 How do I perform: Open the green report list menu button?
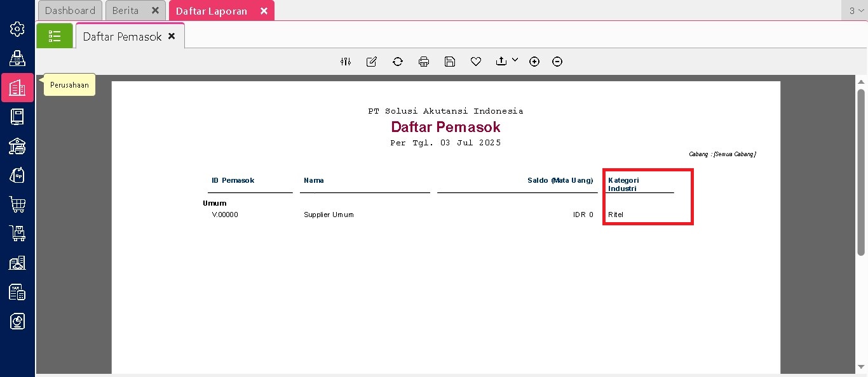pos(55,36)
